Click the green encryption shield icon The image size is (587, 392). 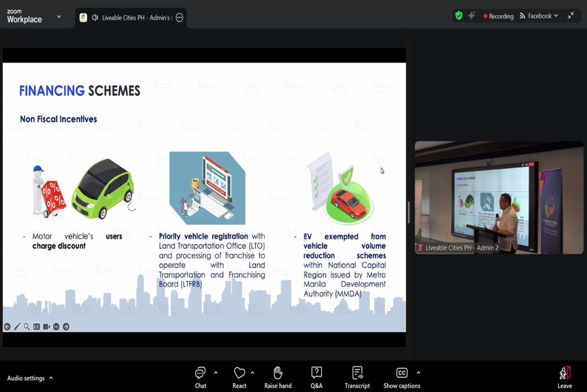(x=459, y=16)
